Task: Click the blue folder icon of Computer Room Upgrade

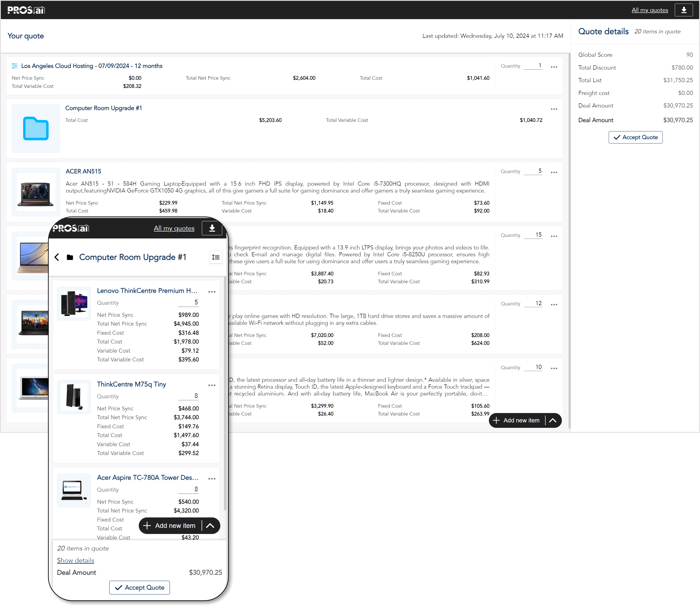Action: tap(36, 128)
